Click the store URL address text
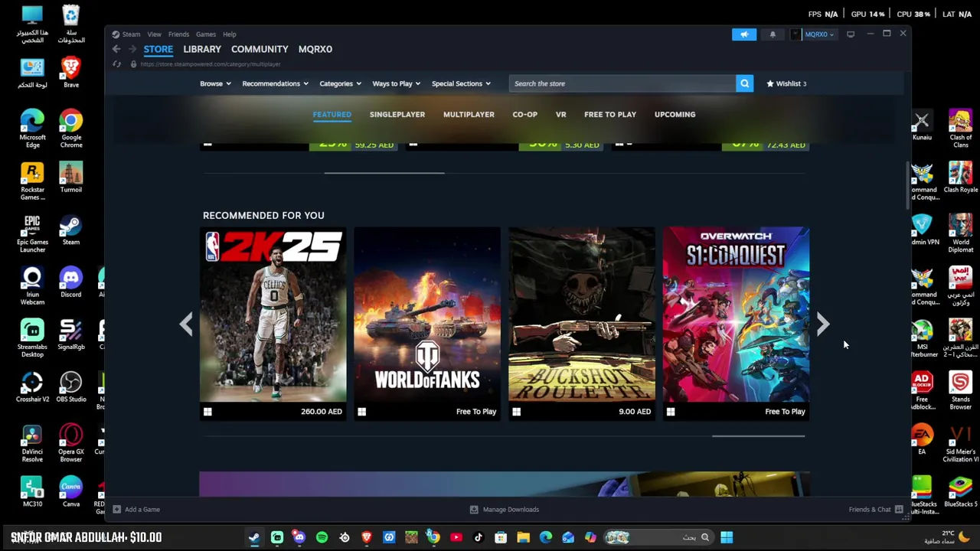Viewport: 980px width, 551px height. point(211,64)
